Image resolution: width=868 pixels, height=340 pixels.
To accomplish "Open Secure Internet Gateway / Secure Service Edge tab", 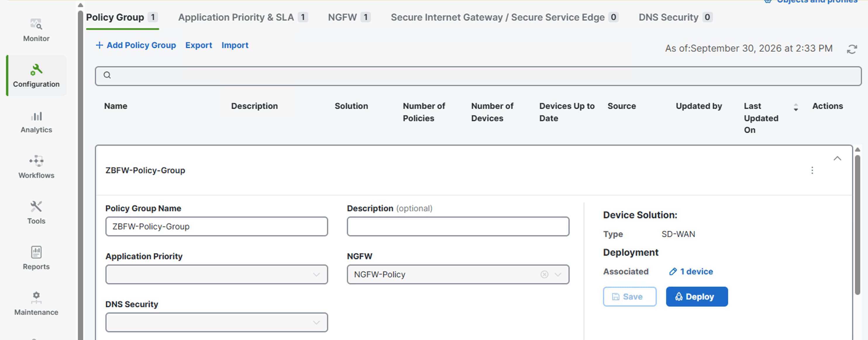I will pos(504,17).
